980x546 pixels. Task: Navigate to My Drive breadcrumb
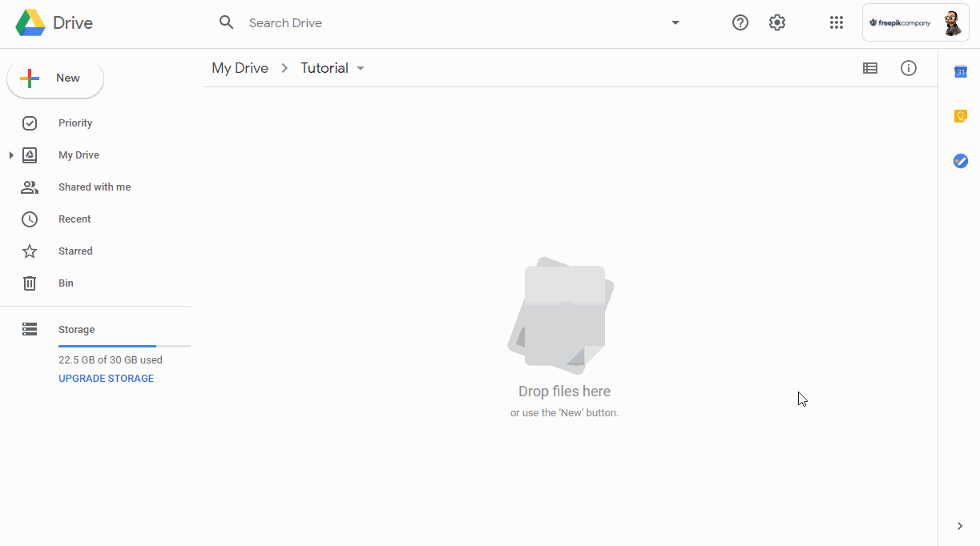(x=240, y=68)
